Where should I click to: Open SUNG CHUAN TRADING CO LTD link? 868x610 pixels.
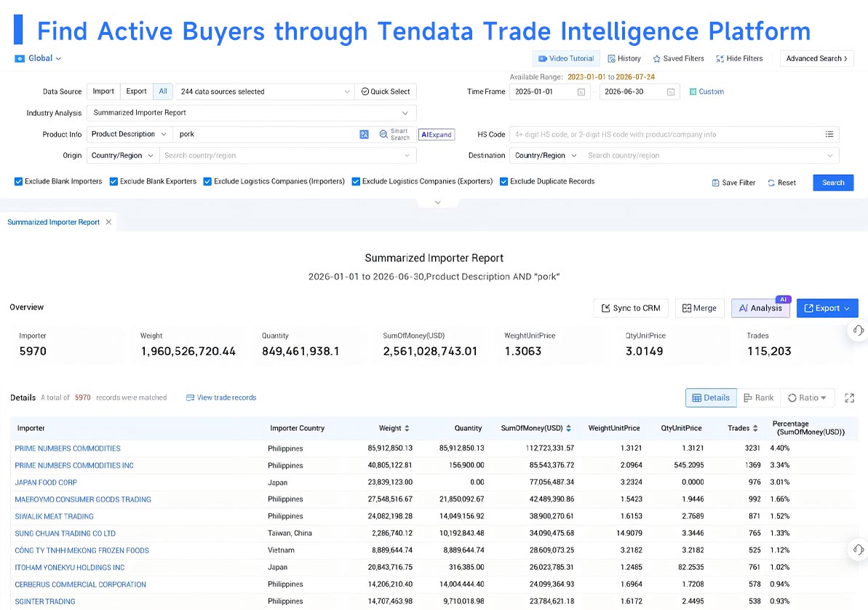pos(65,534)
